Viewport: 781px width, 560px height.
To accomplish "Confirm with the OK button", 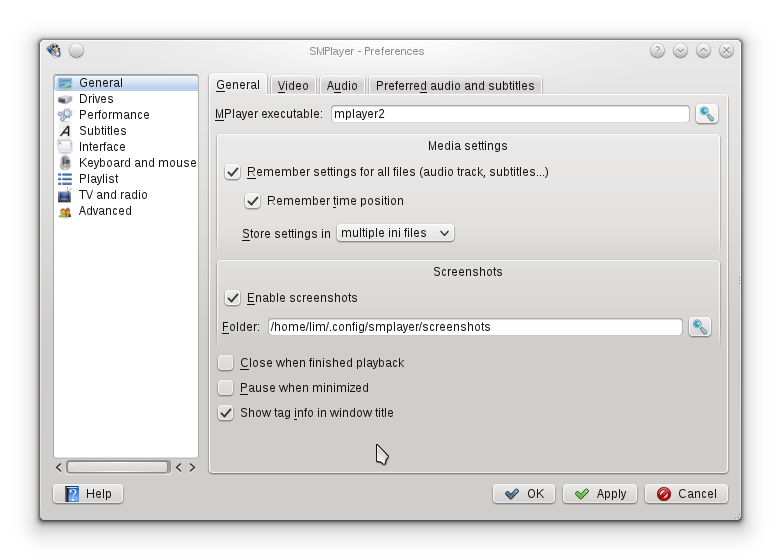I will pyautogui.click(x=523, y=494).
